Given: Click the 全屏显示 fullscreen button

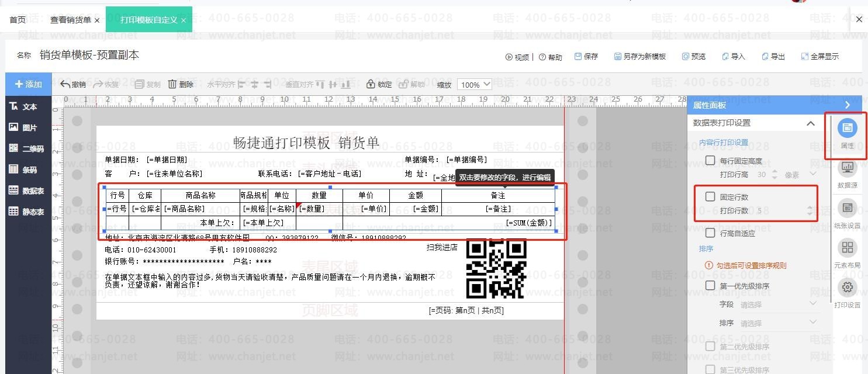Looking at the screenshot, I should click(820, 57).
